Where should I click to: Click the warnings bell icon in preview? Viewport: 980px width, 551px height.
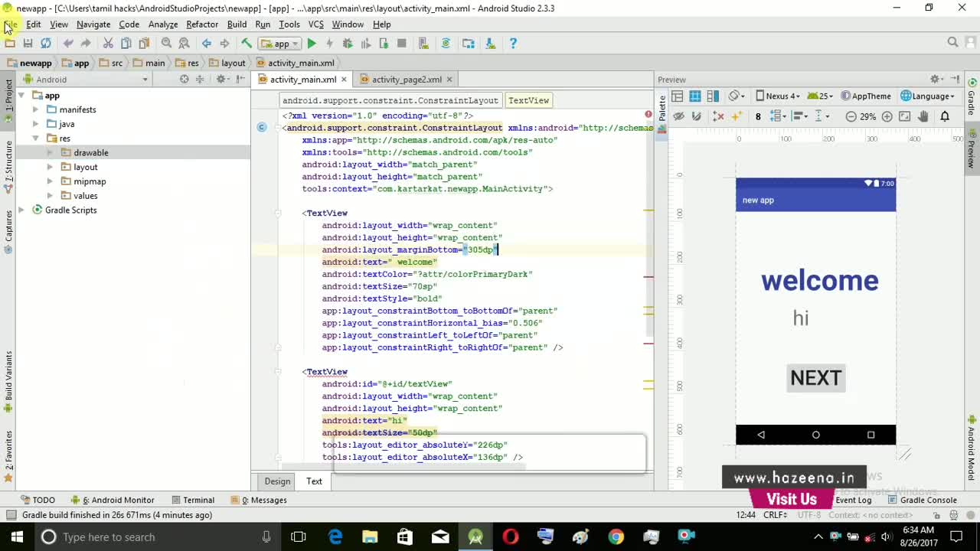coord(945,116)
